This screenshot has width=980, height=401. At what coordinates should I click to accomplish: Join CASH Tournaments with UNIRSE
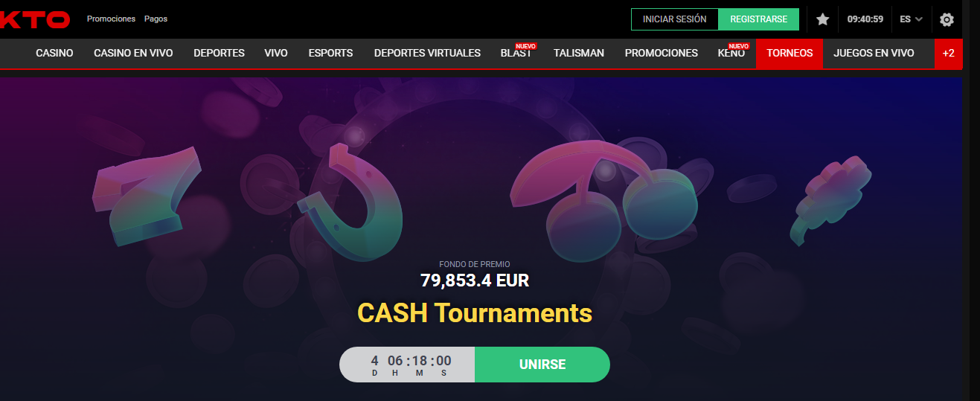click(542, 365)
